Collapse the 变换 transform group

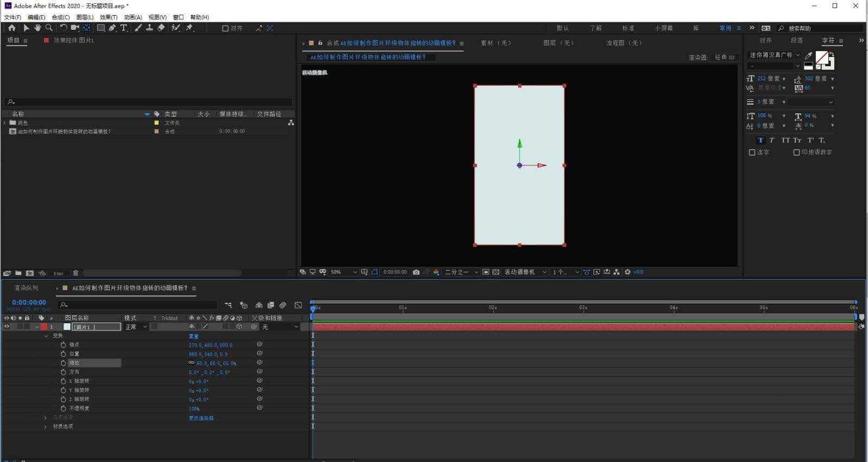tap(46, 336)
